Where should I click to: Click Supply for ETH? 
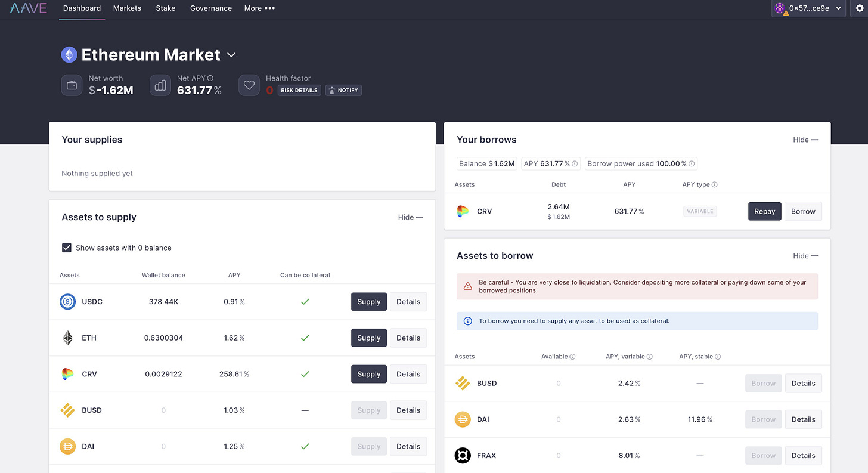[369, 338]
